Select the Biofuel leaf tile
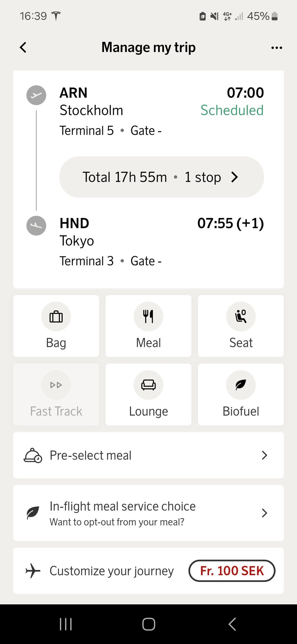This screenshot has height=644, width=297. pyautogui.click(x=241, y=394)
